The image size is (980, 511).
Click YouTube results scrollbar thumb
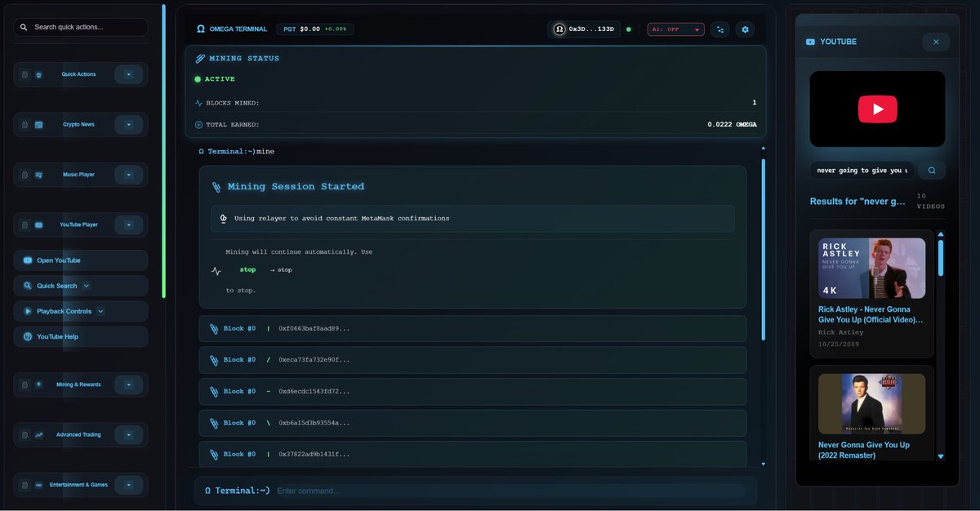941,257
